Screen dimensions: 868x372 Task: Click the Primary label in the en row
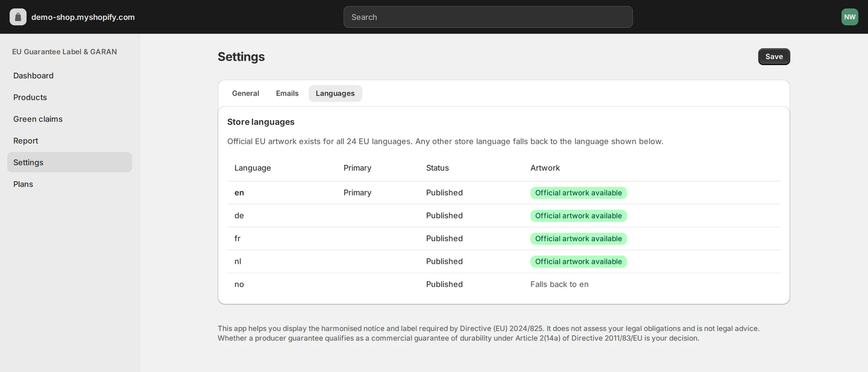357,193
